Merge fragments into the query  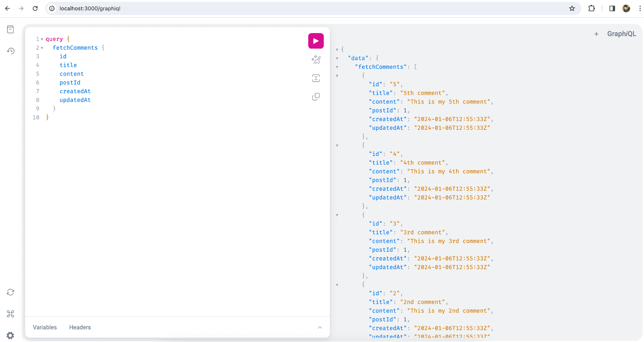pyautogui.click(x=316, y=78)
